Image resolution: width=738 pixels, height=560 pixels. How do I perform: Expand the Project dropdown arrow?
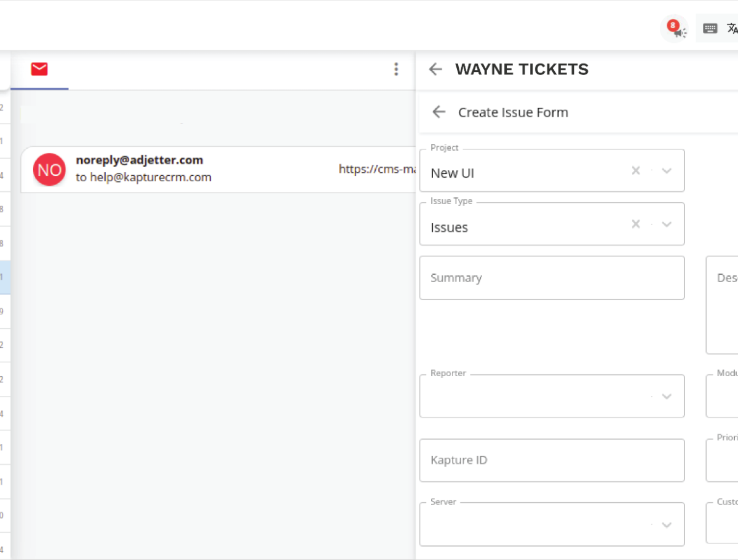pos(667,171)
